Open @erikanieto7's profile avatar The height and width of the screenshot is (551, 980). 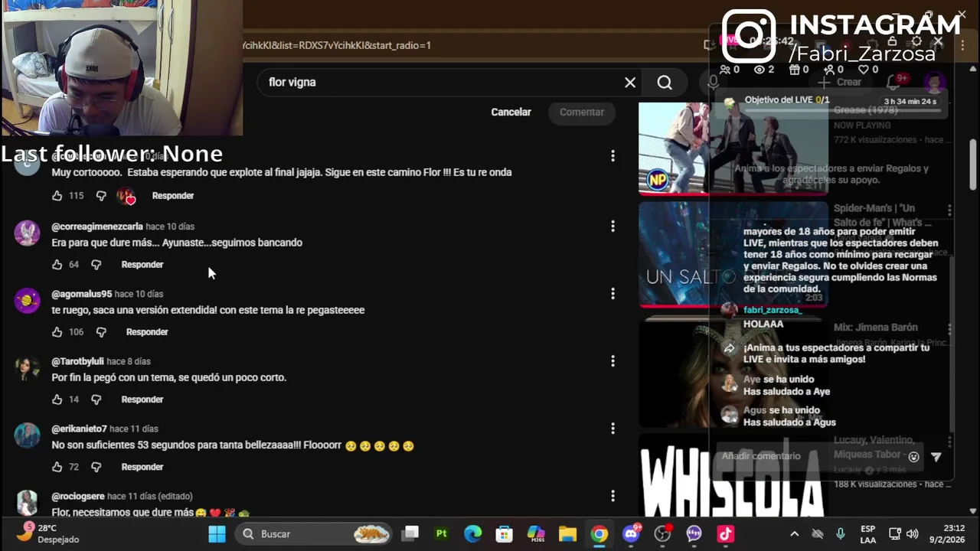click(27, 435)
